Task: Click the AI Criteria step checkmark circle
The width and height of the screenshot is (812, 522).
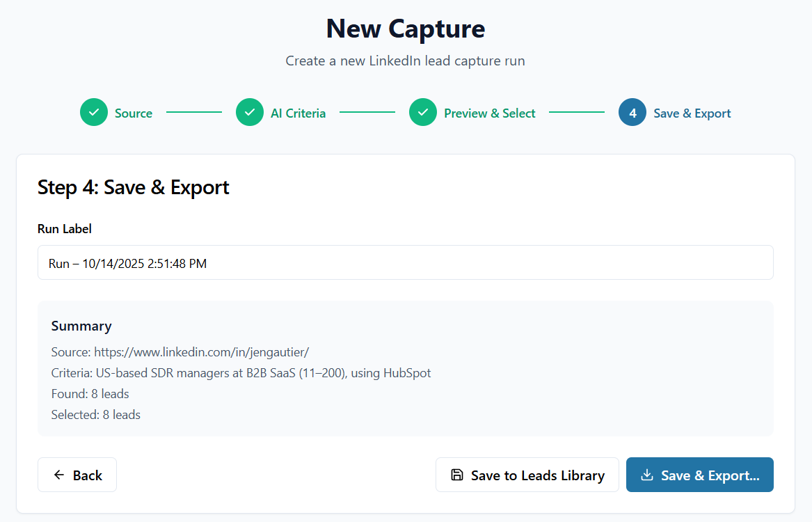Action: (x=250, y=113)
